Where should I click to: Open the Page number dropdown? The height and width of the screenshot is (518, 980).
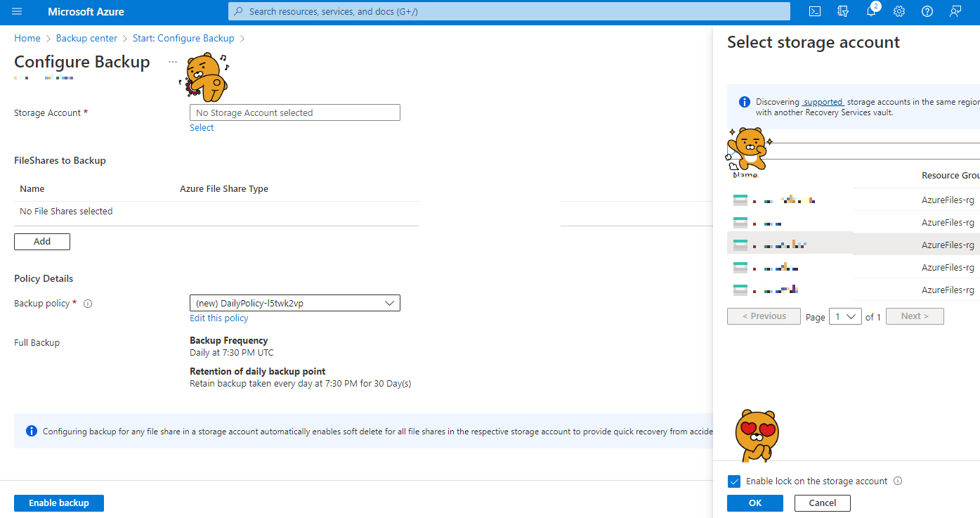(846, 316)
